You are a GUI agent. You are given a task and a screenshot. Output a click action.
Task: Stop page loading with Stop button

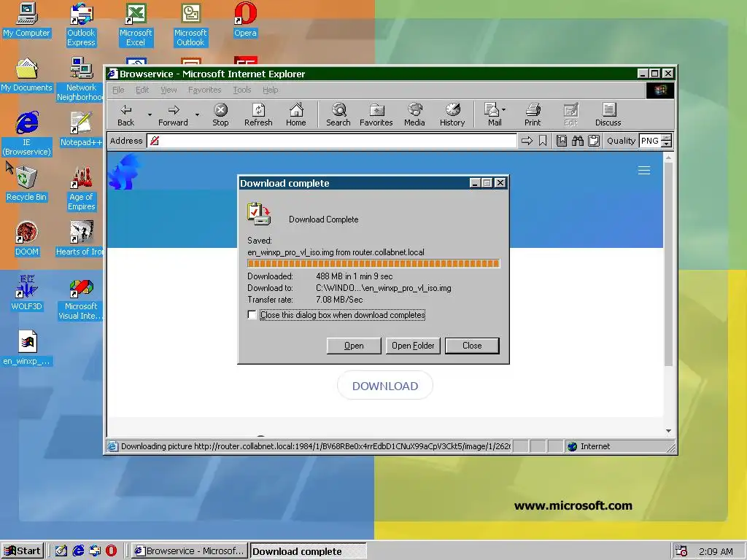tap(220, 114)
